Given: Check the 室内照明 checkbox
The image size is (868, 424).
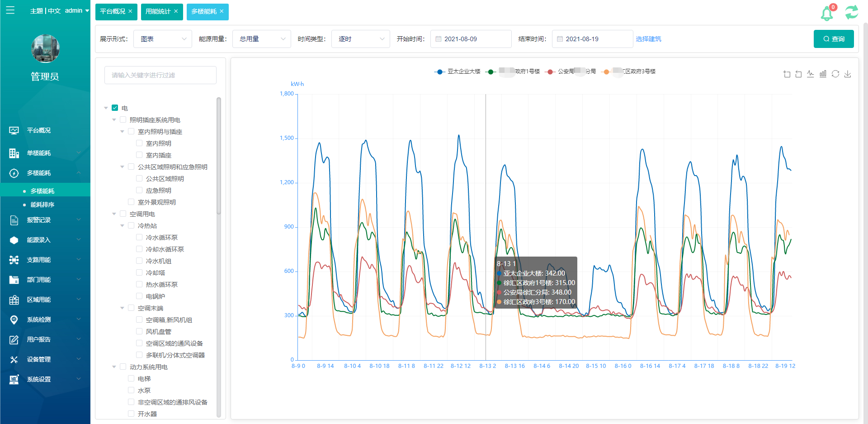Looking at the screenshot, I should [139, 143].
